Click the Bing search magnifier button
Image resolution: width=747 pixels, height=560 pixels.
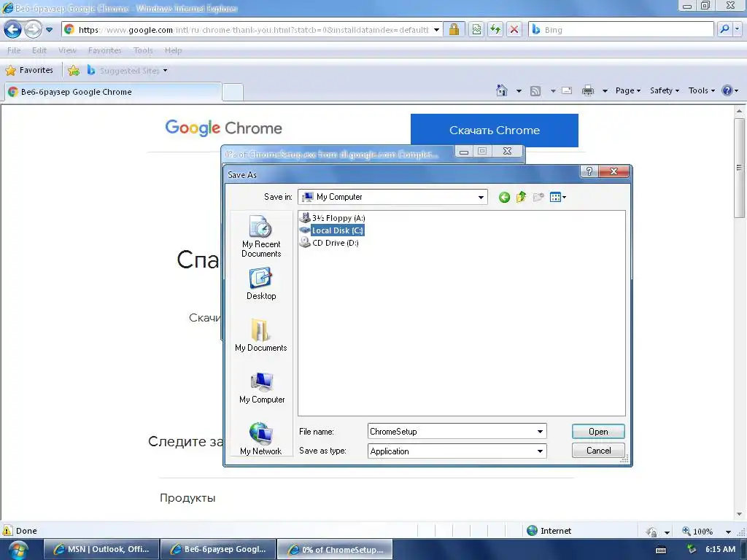pyautogui.click(x=724, y=29)
